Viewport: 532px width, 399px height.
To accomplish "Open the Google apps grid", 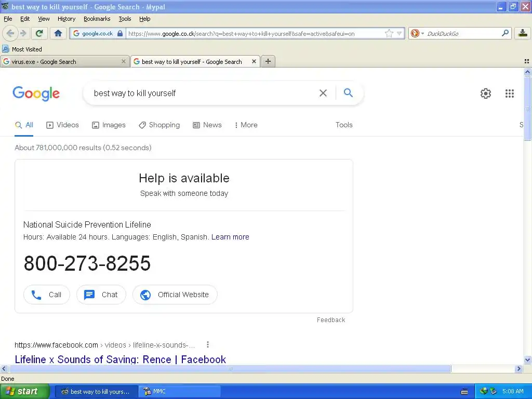I will (x=510, y=94).
